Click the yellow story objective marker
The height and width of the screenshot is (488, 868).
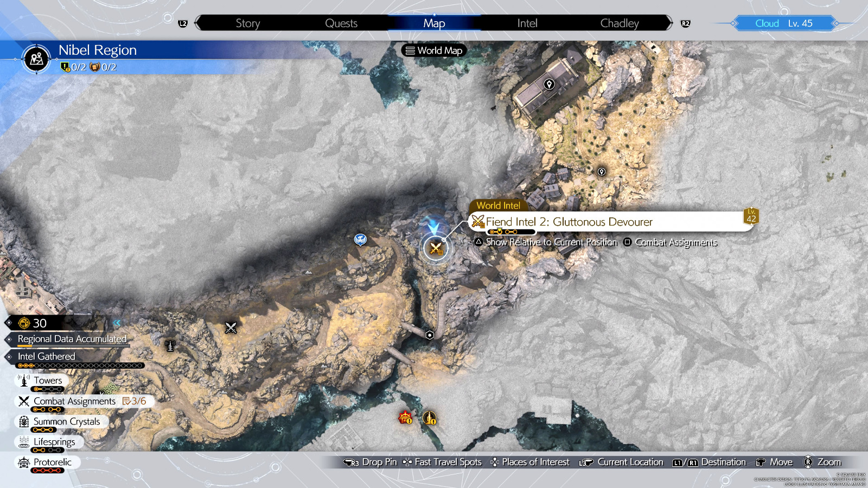[x=430, y=418]
